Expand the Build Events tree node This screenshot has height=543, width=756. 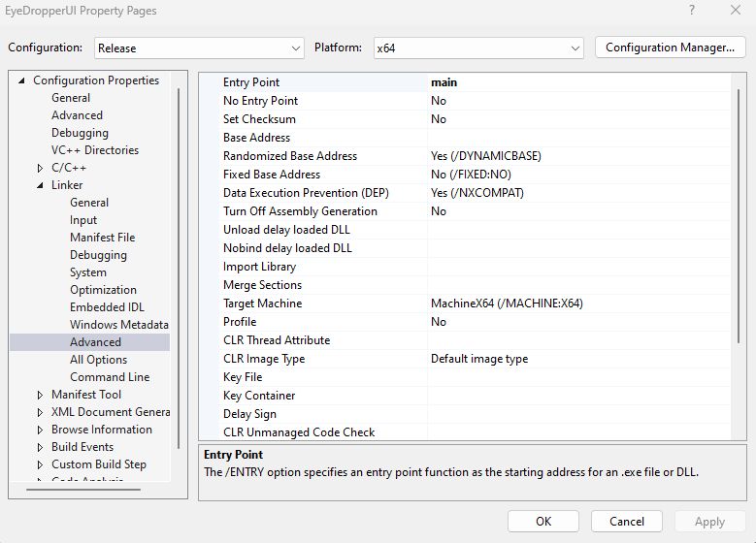tap(40, 447)
